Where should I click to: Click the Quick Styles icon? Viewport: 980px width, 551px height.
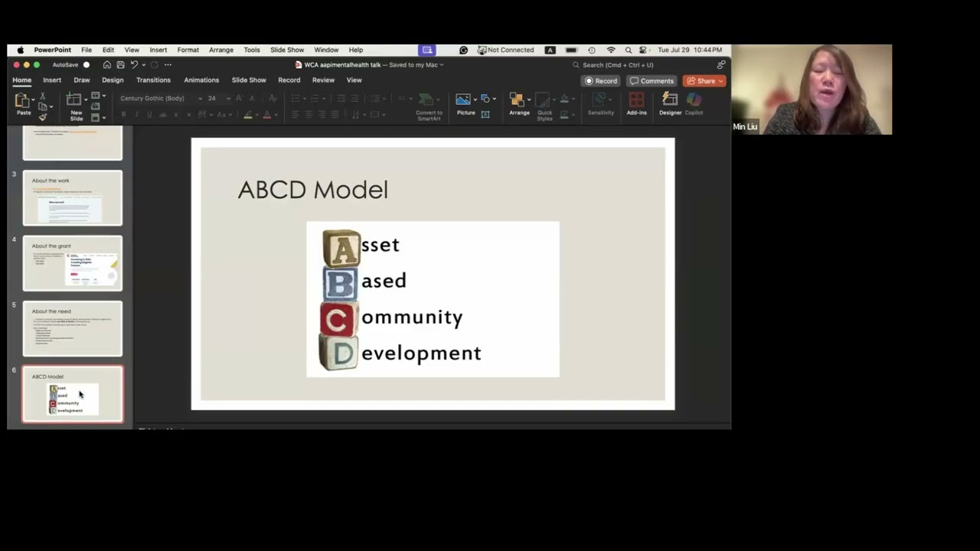coord(543,101)
